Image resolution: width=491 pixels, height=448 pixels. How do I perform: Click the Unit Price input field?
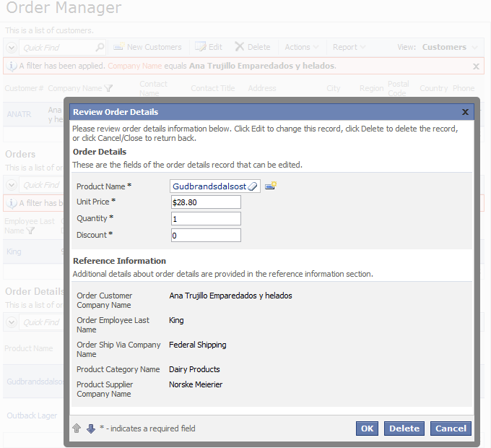(x=206, y=202)
